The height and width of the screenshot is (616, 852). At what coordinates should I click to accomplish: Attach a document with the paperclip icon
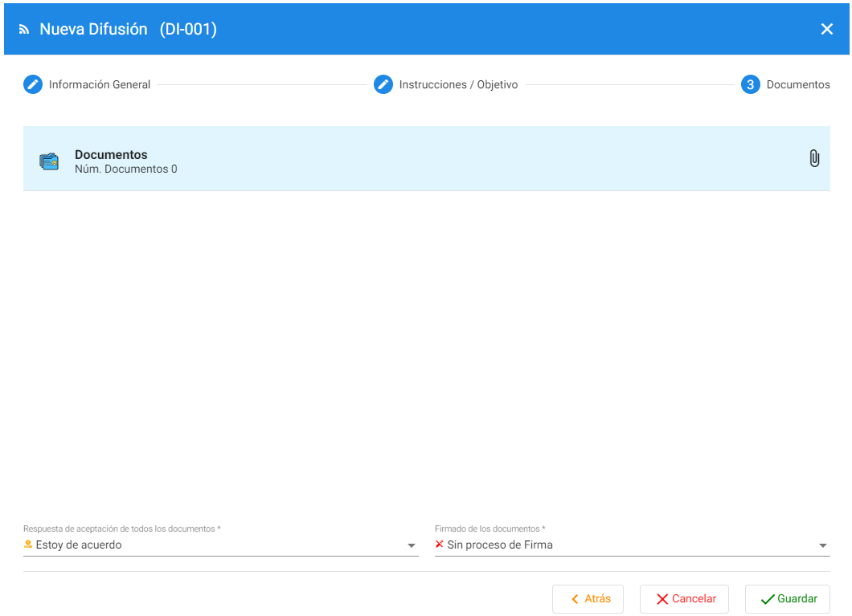pyautogui.click(x=813, y=158)
